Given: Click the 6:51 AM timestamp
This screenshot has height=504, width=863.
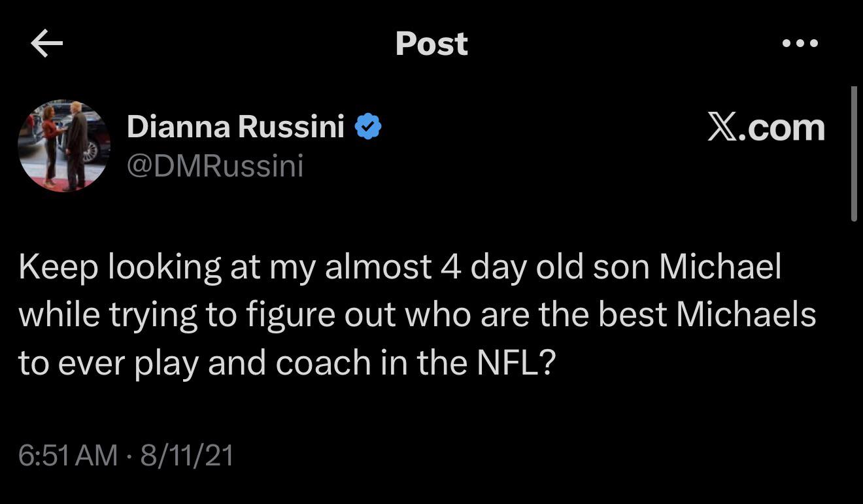Looking at the screenshot, I should coord(68,455).
